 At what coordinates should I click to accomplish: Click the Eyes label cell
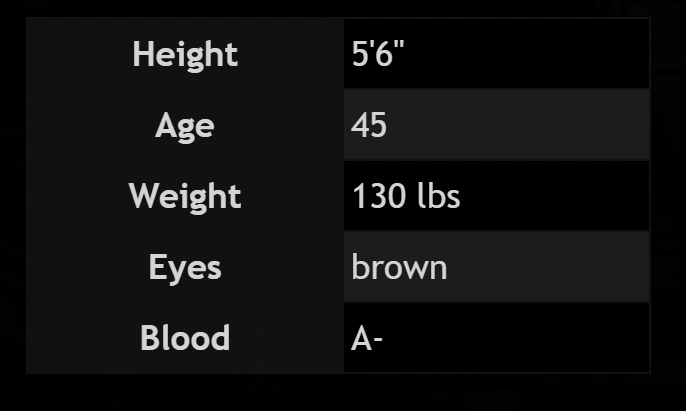click(x=185, y=267)
